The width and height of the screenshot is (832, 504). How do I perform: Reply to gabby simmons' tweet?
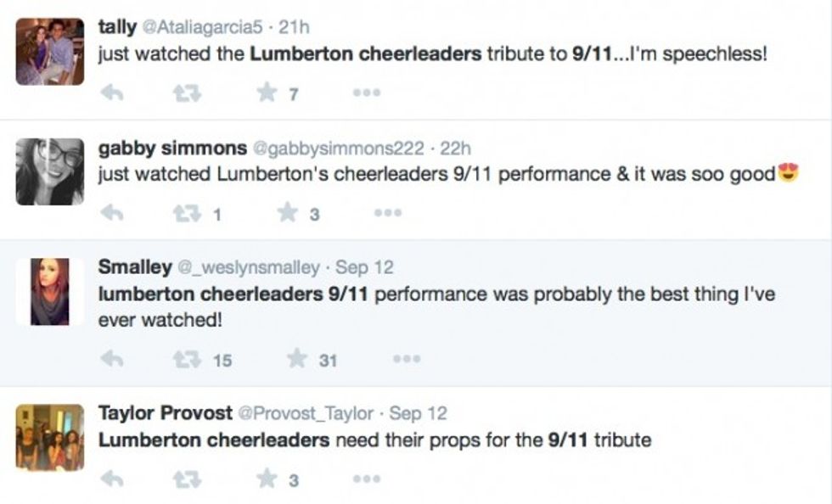pyautogui.click(x=112, y=214)
